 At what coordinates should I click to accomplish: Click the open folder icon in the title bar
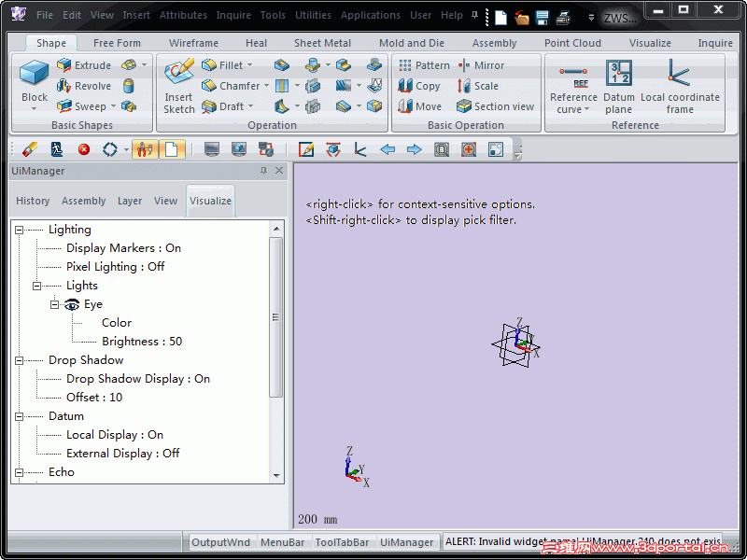(522, 18)
